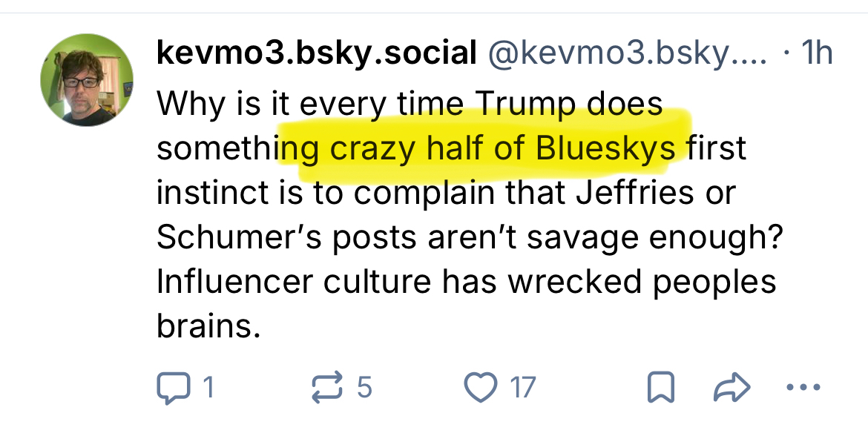Repost this post using arrows icon
This screenshot has height=436, width=868.
329,386
